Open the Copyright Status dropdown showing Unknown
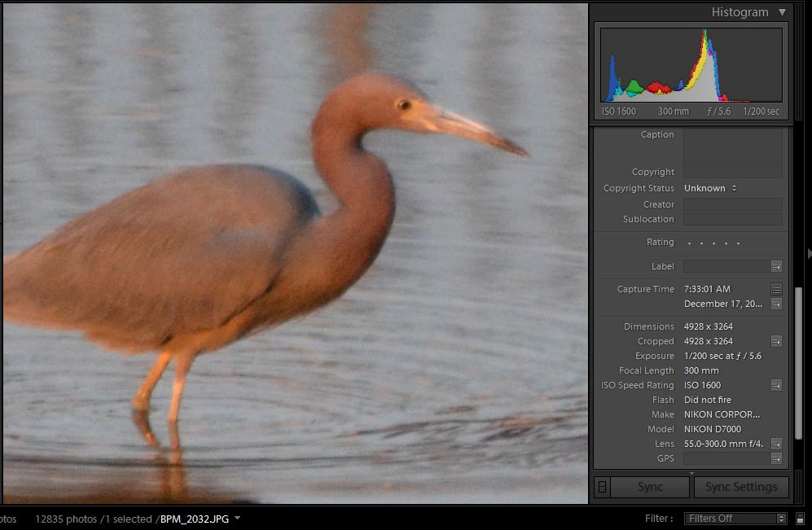812x530 pixels. pyautogui.click(x=710, y=188)
